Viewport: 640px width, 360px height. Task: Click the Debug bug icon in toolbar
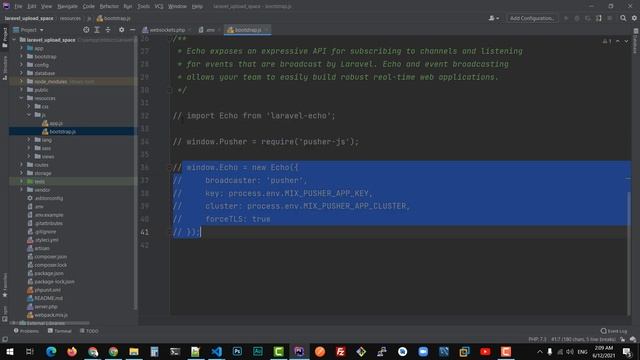point(577,18)
